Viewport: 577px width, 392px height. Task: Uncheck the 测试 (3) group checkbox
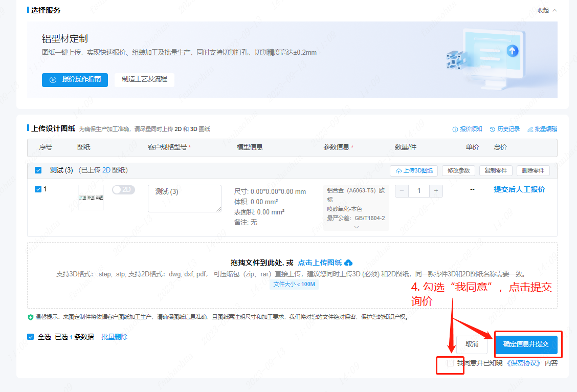[38, 170]
